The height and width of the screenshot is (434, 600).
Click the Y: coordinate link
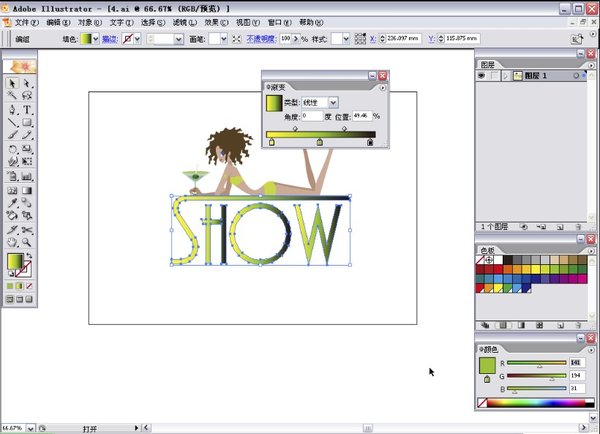431,39
